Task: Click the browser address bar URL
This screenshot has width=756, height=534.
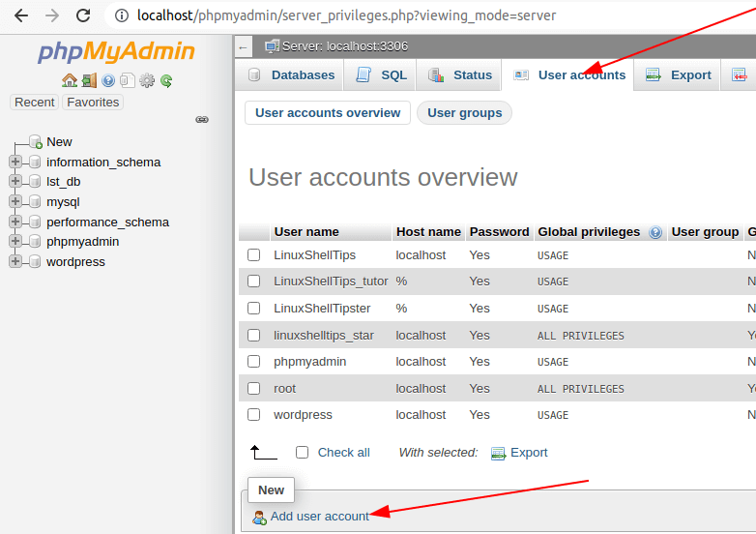Action: pyautogui.click(x=347, y=15)
